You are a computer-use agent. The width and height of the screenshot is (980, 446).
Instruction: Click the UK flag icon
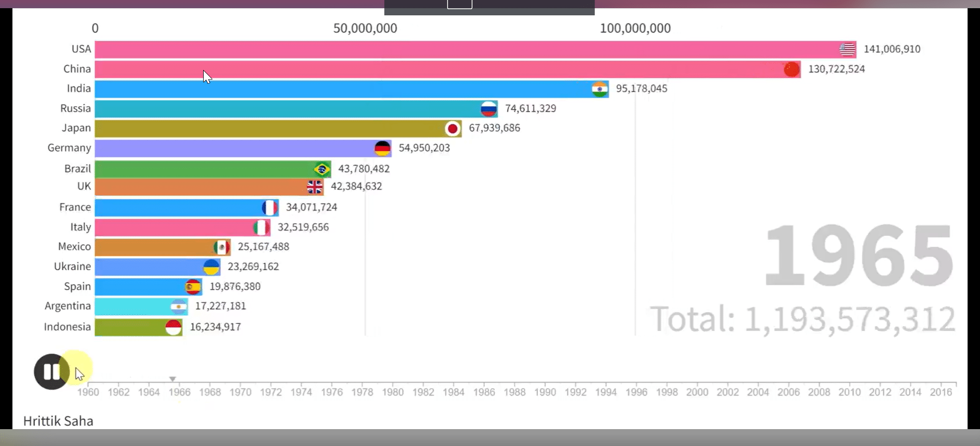coord(314,187)
